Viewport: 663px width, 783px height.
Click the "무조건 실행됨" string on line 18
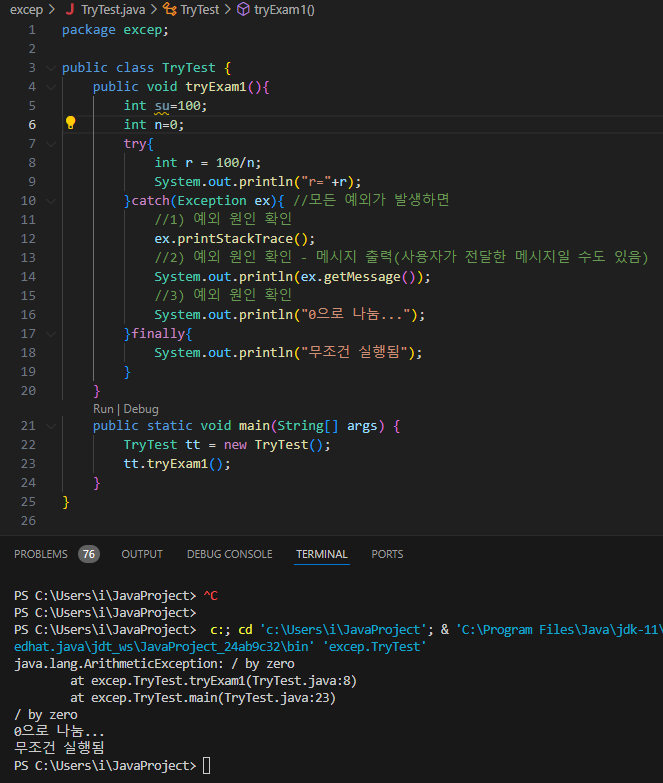[x=354, y=353]
